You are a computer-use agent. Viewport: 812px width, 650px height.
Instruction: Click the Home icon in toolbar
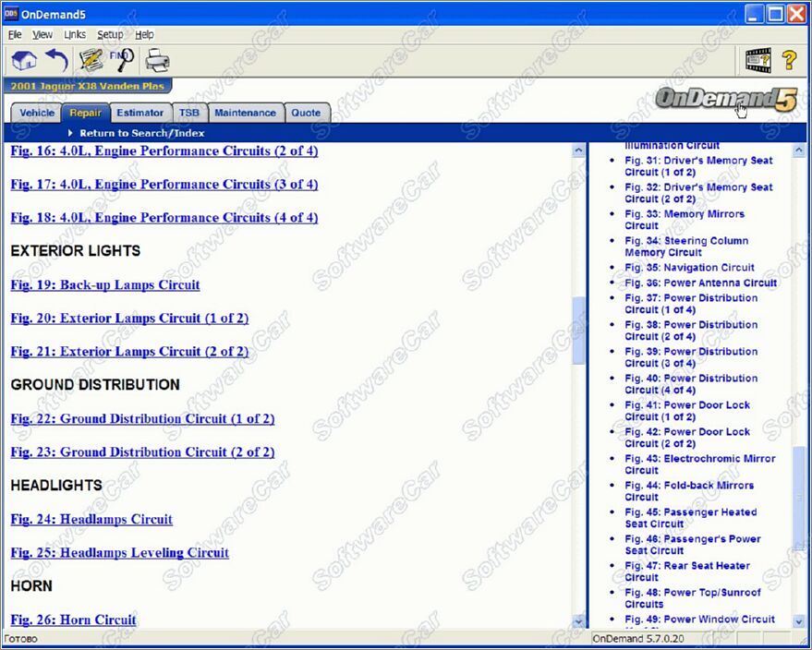24,61
